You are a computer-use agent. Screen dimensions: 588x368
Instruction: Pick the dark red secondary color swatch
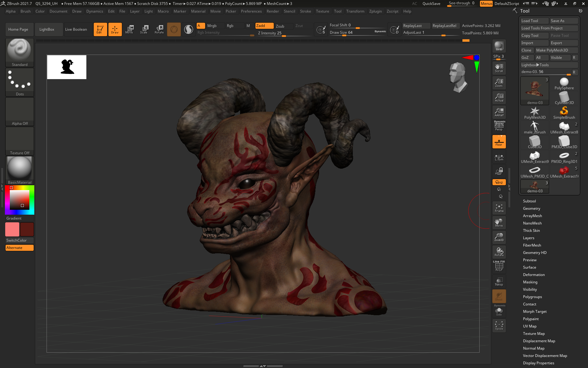pos(27,229)
